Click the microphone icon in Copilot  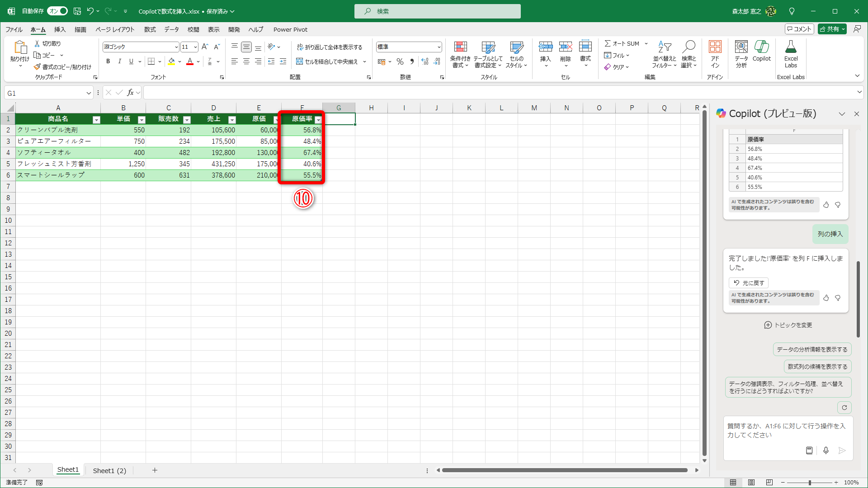point(826,450)
